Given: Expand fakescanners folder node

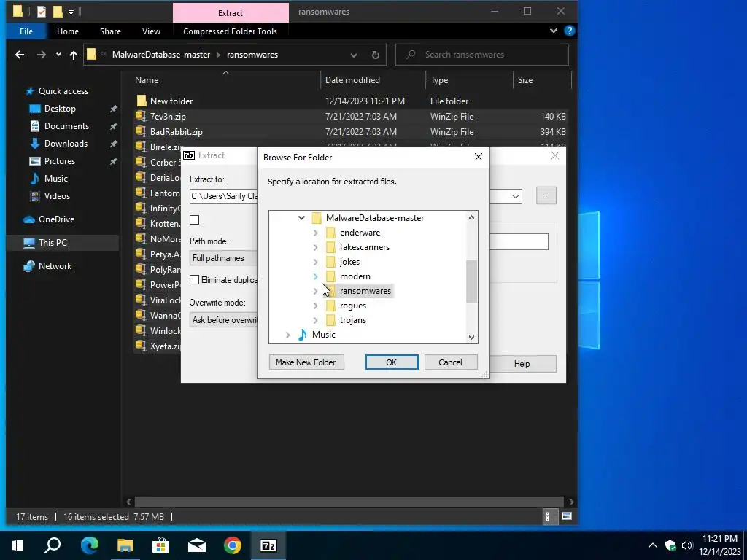Looking at the screenshot, I should 315,248.
